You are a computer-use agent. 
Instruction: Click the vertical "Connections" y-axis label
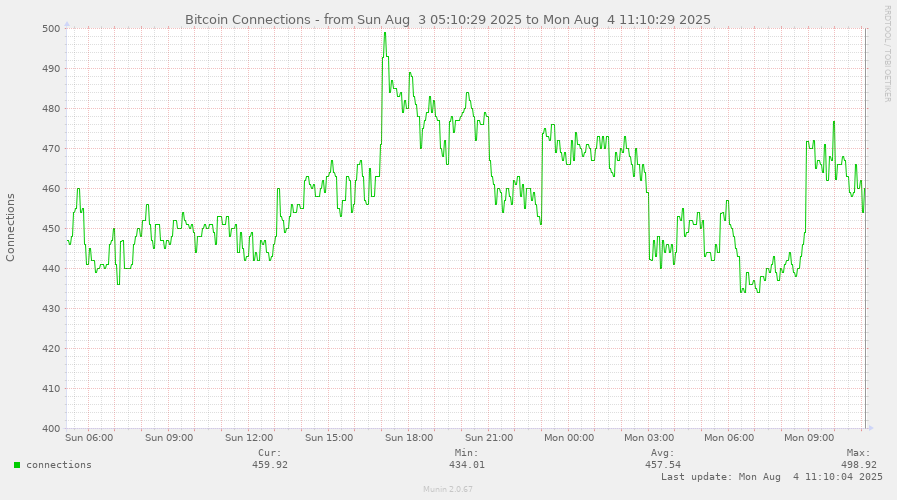11,228
